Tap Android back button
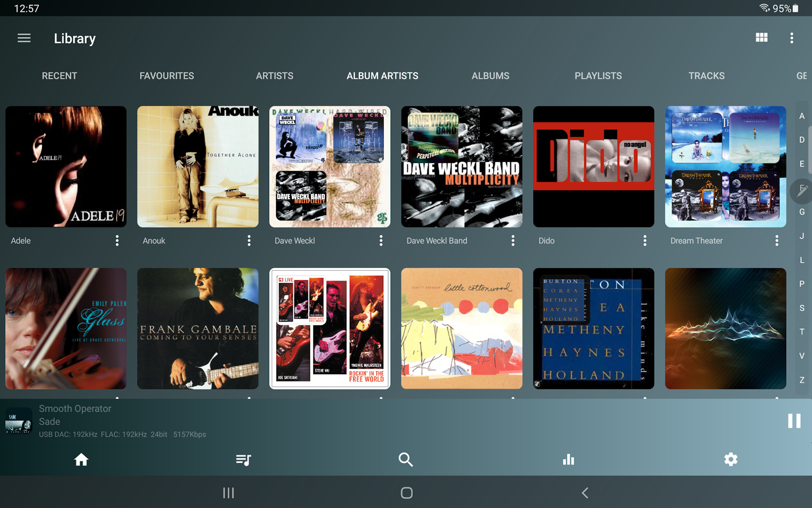The height and width of the screenshot is (508, 812). [x=585, y=493]
